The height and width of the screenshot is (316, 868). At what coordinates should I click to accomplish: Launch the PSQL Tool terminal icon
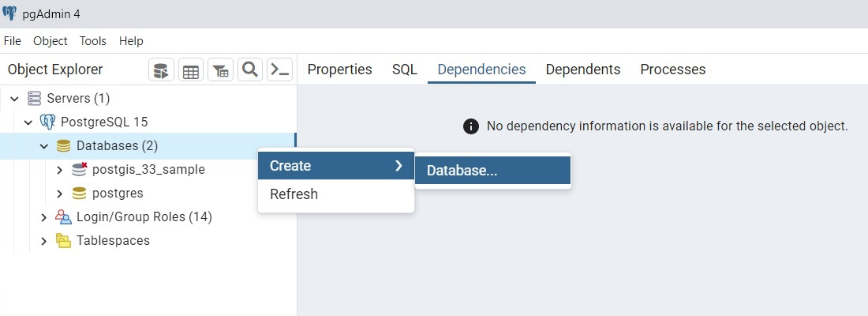(279, 70)
